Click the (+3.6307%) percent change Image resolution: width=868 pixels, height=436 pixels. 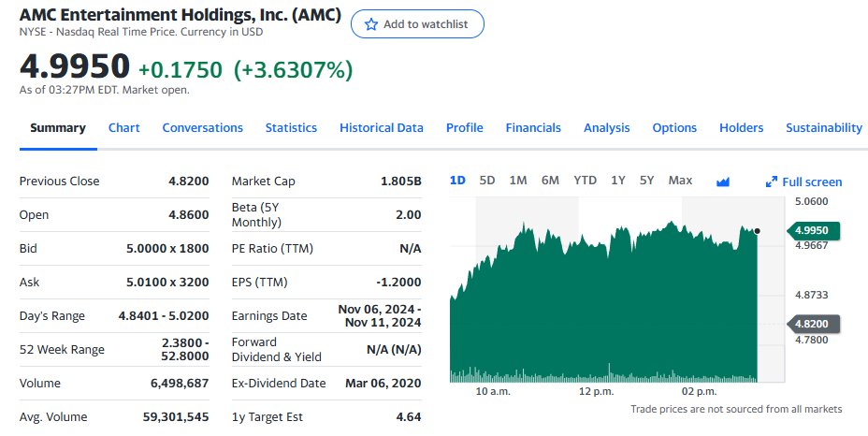point(293,70)
